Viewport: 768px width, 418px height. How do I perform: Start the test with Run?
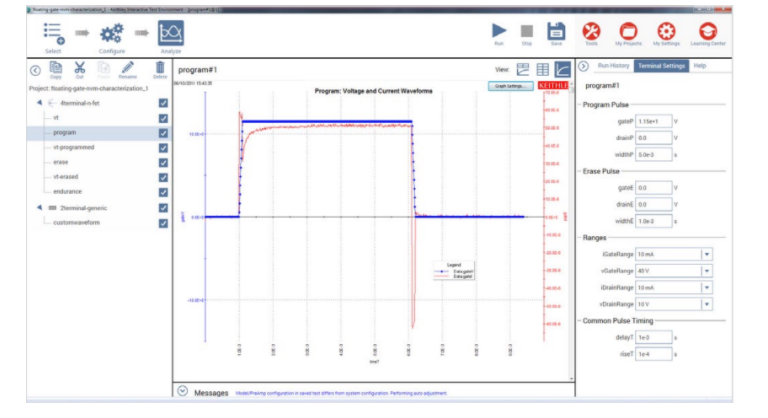[499, 31]
